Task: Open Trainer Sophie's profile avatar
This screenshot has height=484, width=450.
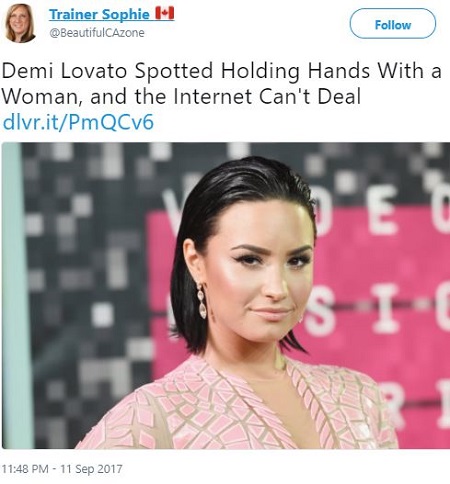Action: click(x=21, y=23)
